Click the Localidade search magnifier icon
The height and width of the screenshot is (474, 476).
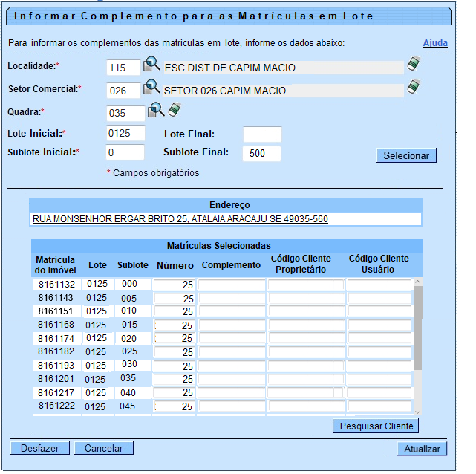coord(151,65)
